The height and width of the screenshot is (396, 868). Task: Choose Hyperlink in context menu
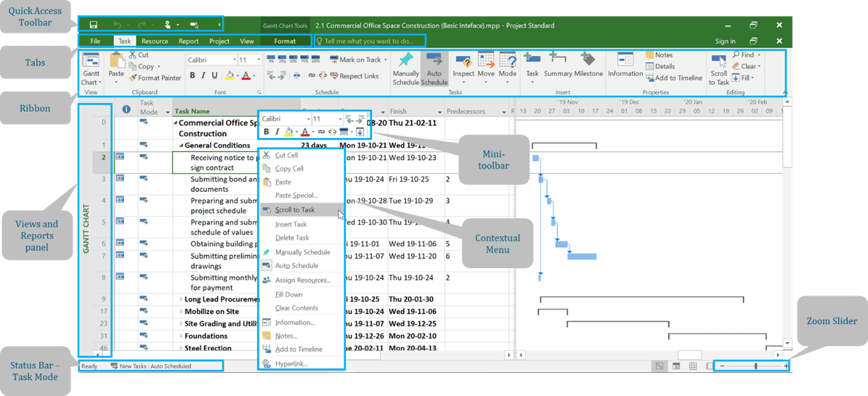coord(301,364)
